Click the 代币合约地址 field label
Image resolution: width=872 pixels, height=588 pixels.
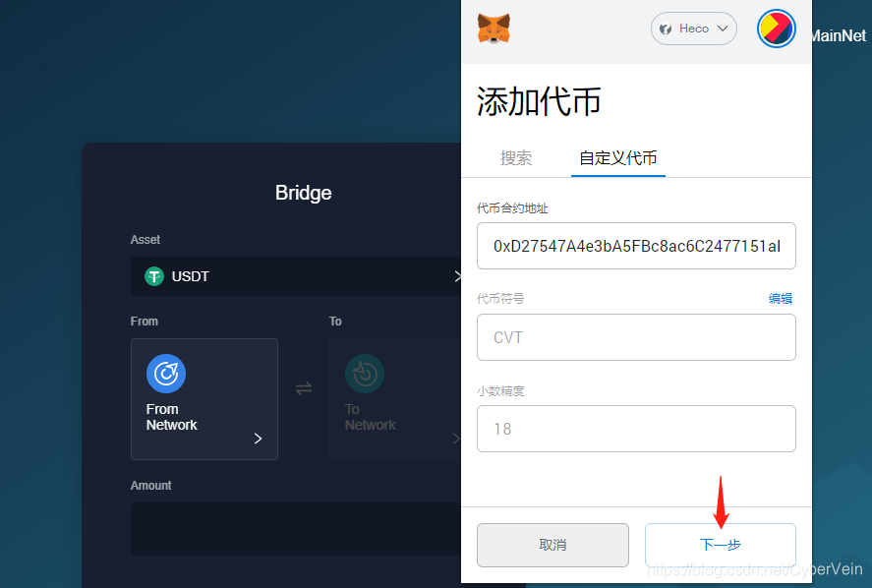point(512,208)
